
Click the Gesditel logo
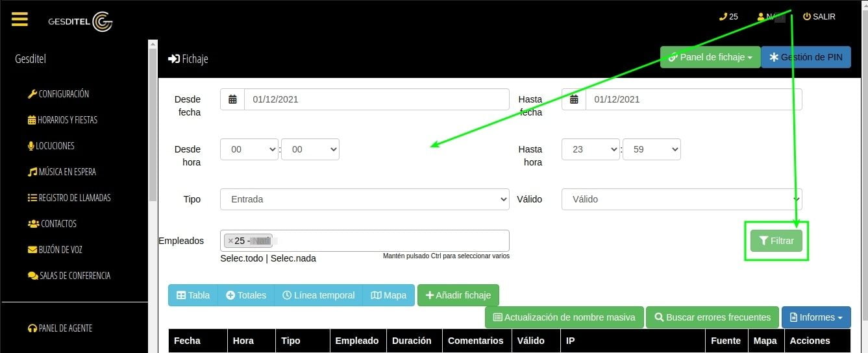(x=81, y=21)
